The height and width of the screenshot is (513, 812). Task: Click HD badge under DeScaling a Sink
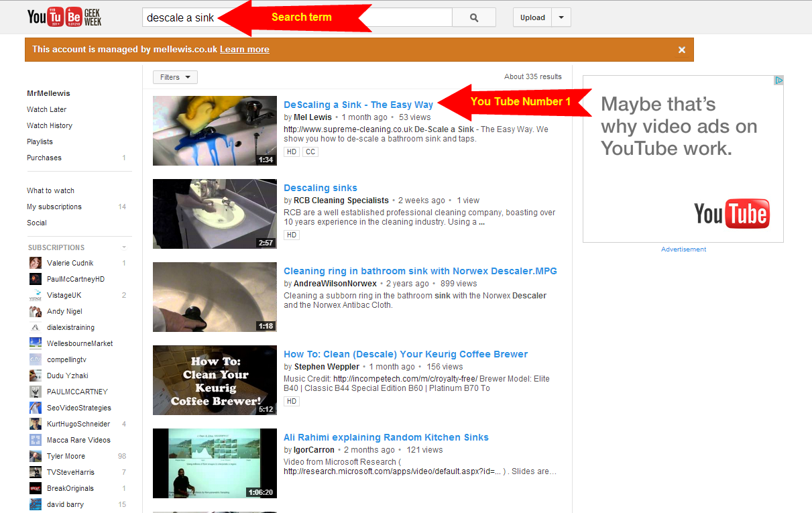(292, 152)
